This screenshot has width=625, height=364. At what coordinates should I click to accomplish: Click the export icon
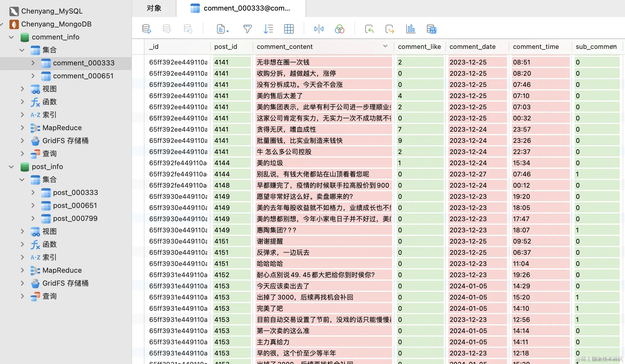[x=390, y=29]
